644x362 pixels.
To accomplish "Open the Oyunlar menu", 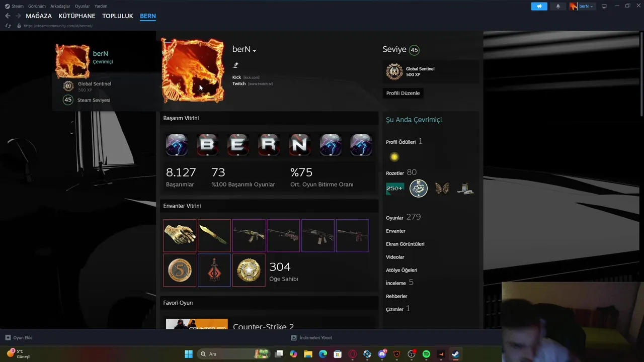I will click(x=83, y=6).
